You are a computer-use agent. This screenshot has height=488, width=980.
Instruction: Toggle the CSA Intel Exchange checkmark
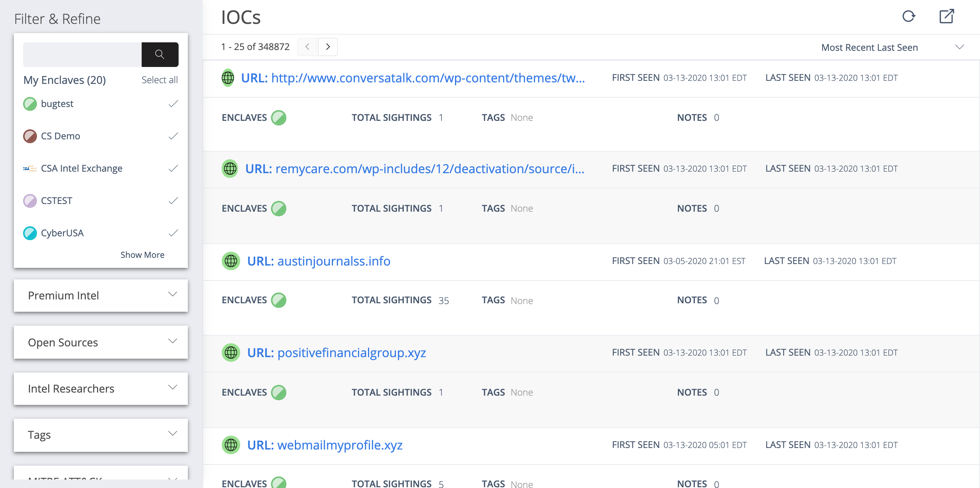pyautogui.click(x=173, y=169)
